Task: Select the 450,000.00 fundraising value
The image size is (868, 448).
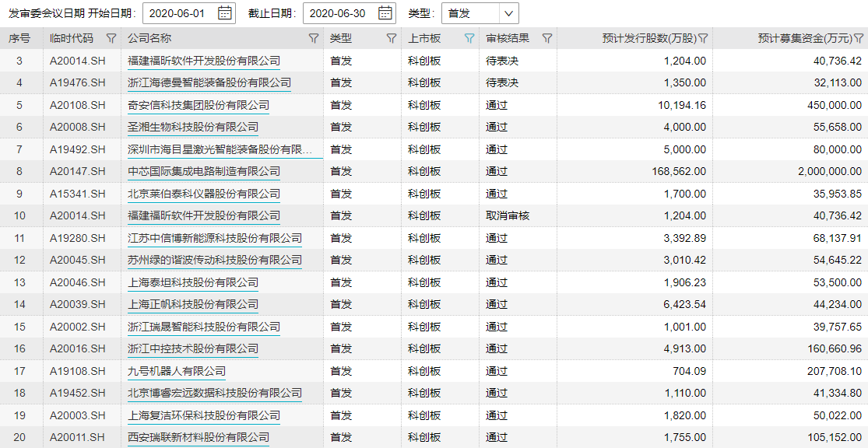Action: [835, 105]
